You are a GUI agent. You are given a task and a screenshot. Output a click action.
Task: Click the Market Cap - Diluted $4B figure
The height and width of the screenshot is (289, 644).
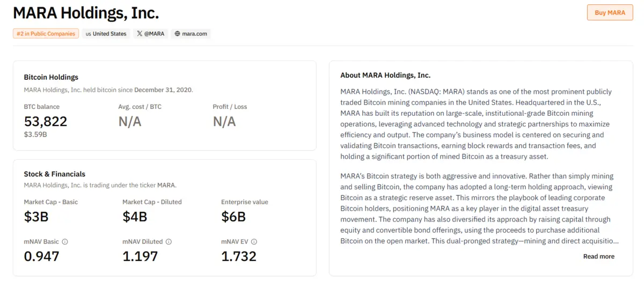tap(135, 217)
